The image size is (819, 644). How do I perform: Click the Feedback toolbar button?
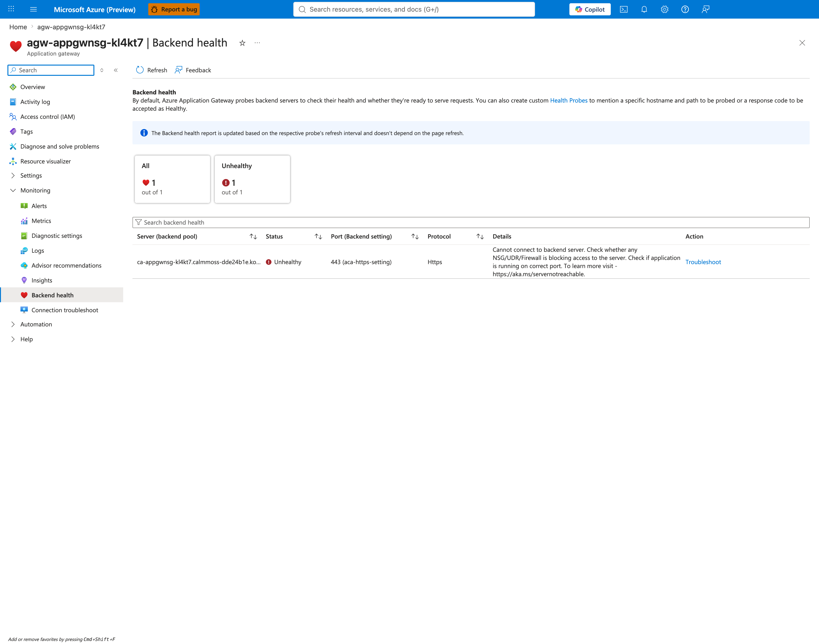(193, 70)
